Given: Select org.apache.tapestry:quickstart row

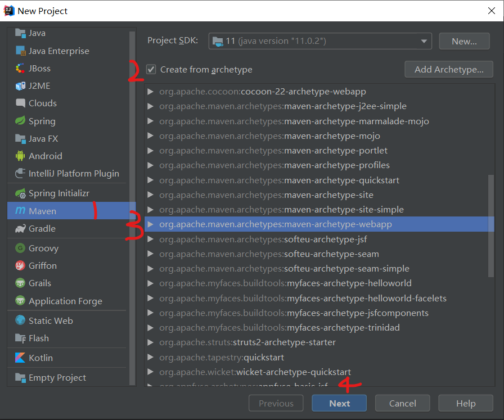Looking at the screenshot, I should (x=319, y=358).
